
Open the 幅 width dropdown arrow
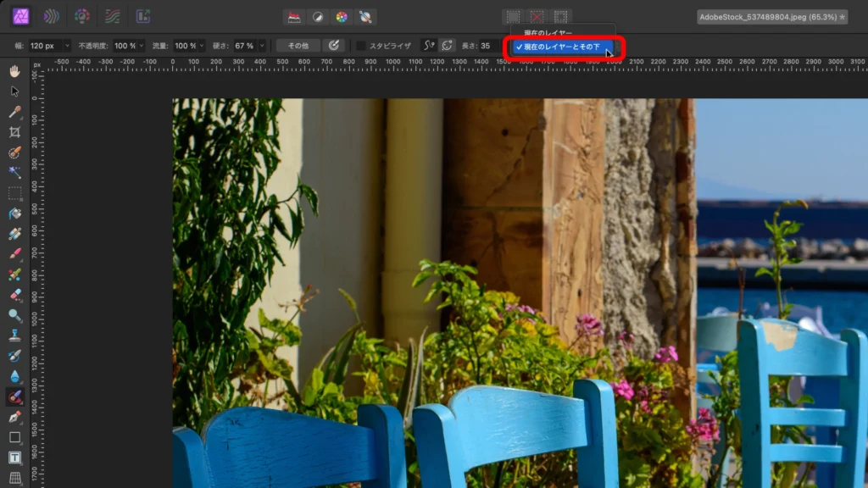click(x=65, y=46)
